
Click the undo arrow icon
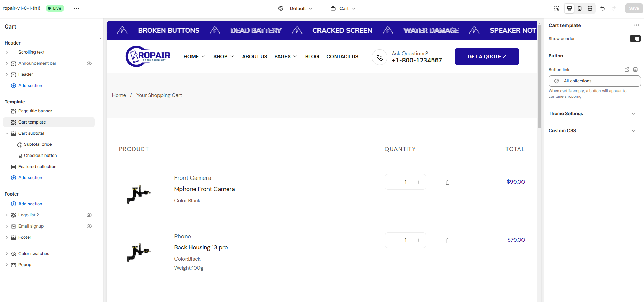click(x=603, y=8)
